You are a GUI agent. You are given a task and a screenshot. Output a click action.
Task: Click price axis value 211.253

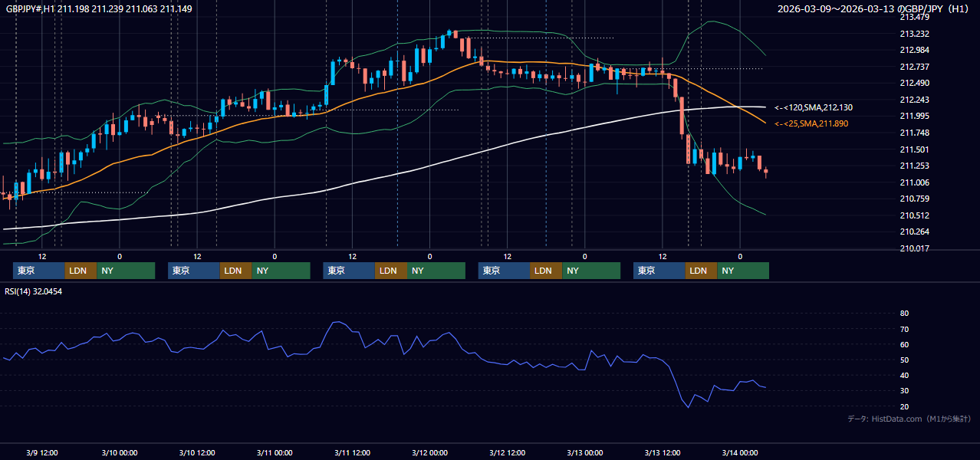914,166
